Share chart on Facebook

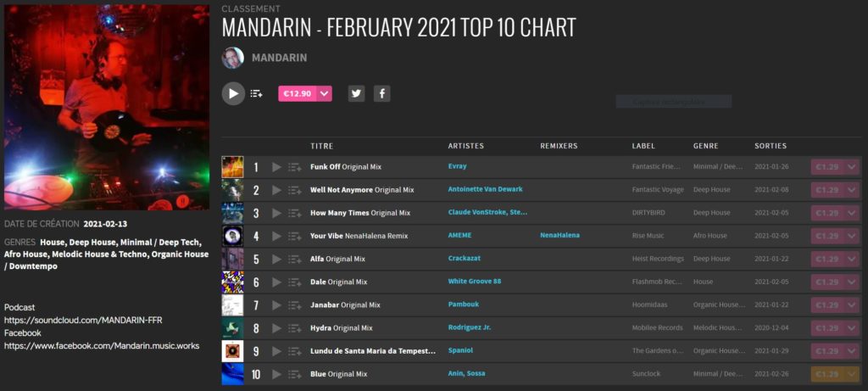point(382,93)
